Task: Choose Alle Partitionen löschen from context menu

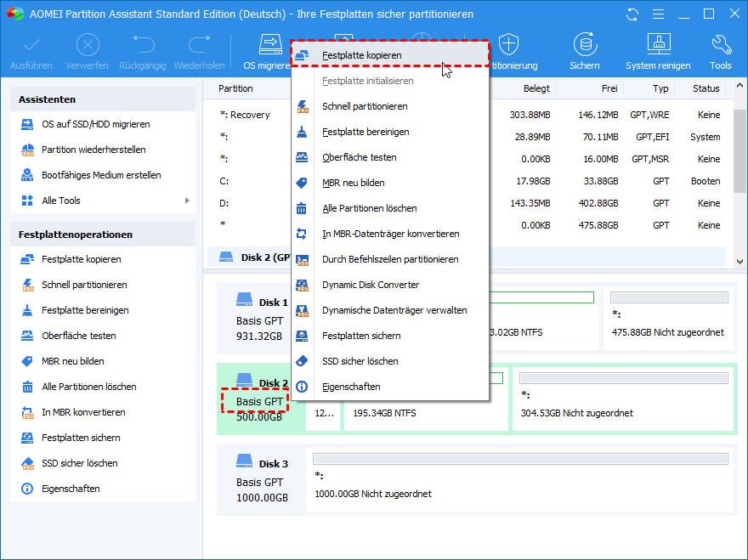Action: click(390, 208)
